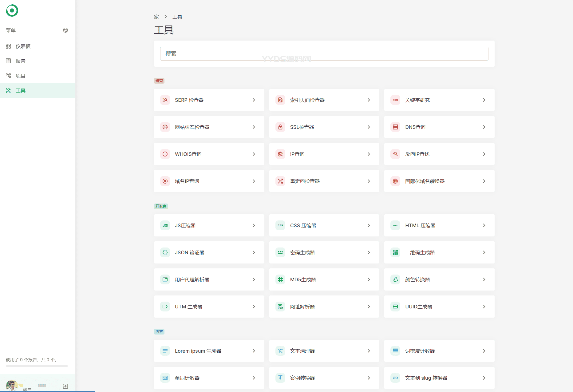Click the chevron on SERP 检查器 card
This screenshot has height=392, width=573.
(254, 100)
